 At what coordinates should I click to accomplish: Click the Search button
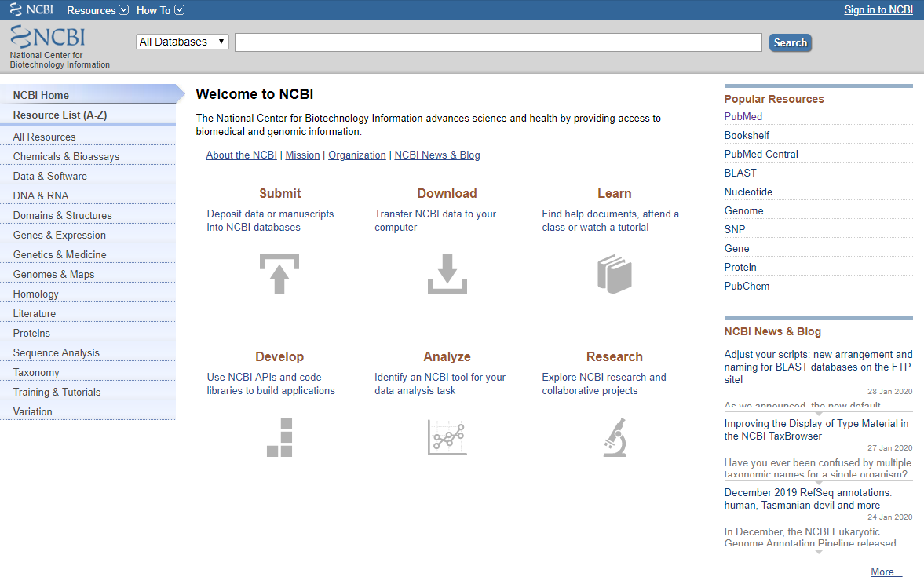point(791,42)
